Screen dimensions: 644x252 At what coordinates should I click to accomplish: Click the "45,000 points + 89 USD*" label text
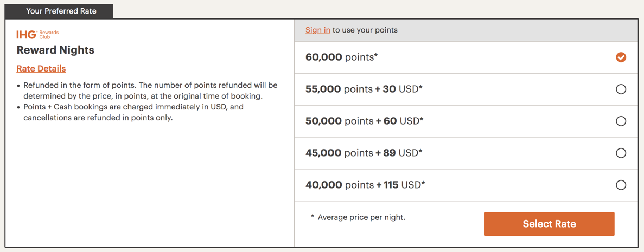(364, 153)
